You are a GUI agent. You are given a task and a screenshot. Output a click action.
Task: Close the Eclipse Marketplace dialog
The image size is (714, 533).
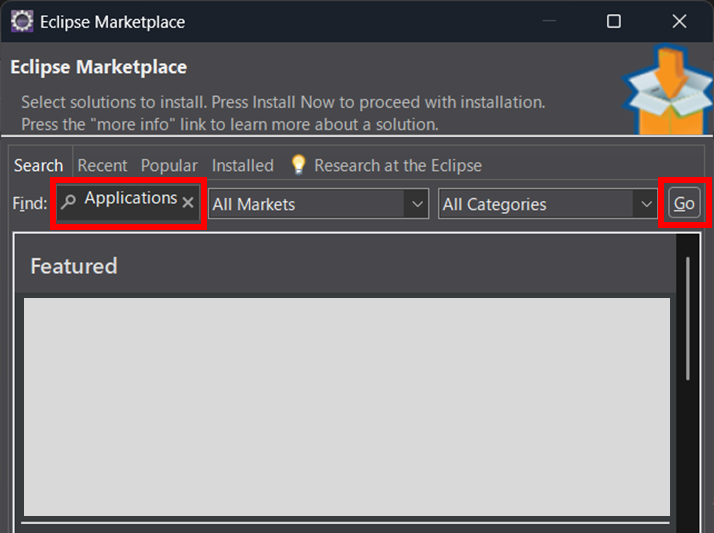(x=679, y=21)
